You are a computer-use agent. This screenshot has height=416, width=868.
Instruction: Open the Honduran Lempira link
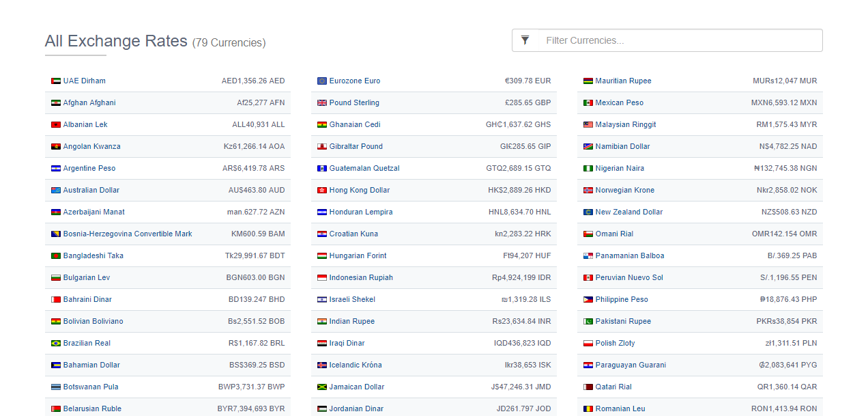click(361, 212)
